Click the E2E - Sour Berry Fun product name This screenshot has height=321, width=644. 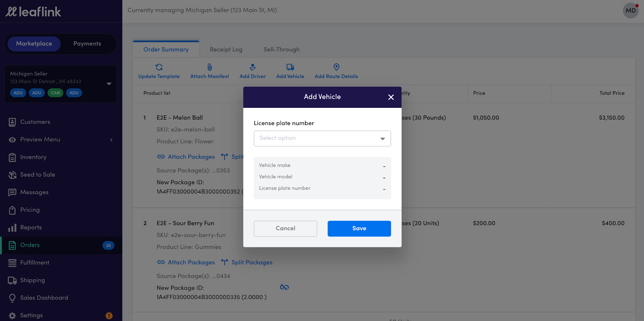point(185,223)
